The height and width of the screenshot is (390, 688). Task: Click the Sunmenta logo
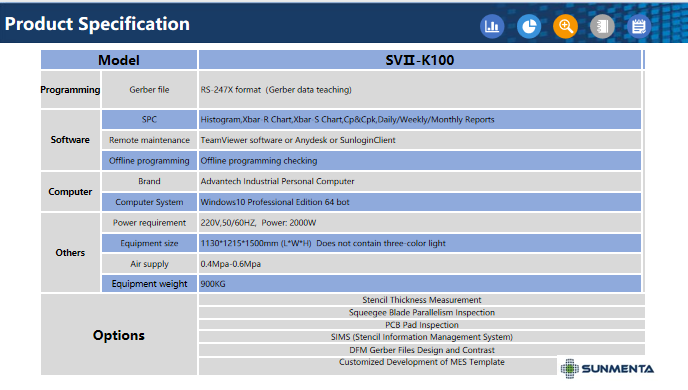[x=607, y=369]
